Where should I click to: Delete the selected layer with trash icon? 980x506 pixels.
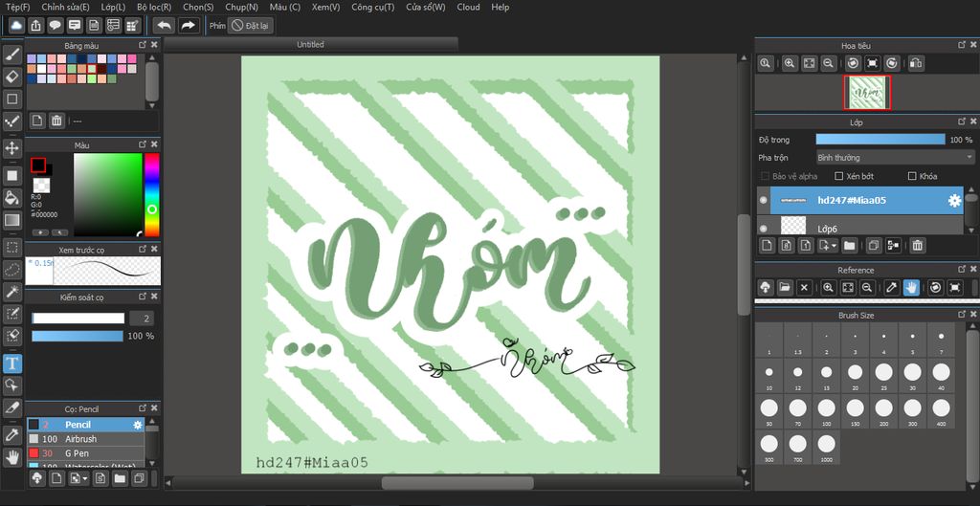point(917,246)
